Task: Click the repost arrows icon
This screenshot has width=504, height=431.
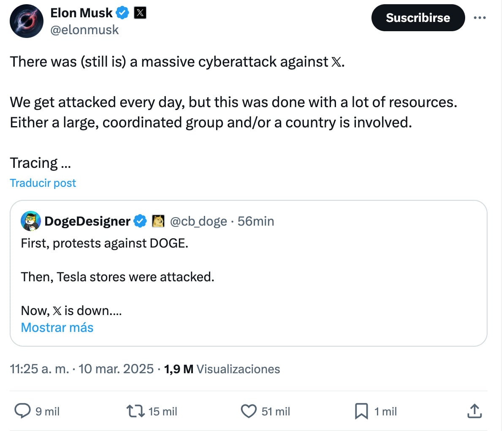Action: click(135, 411)
